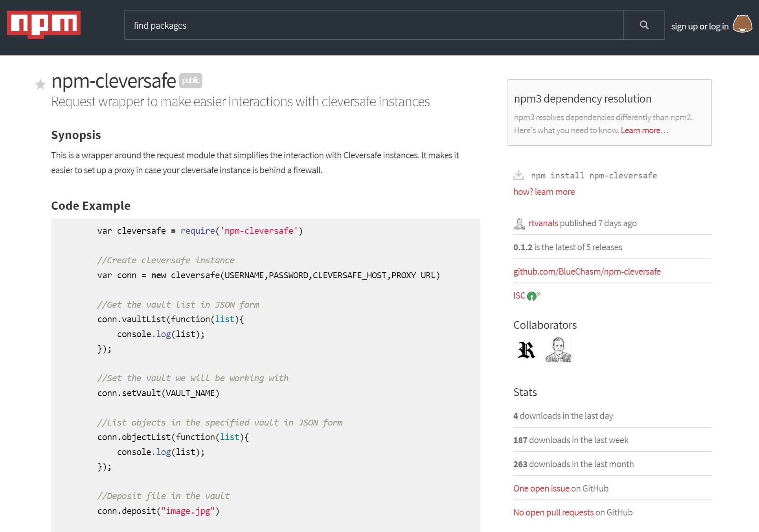
Task: Click npm install npm-cleversafe command text
Action: tap(594, 176)
